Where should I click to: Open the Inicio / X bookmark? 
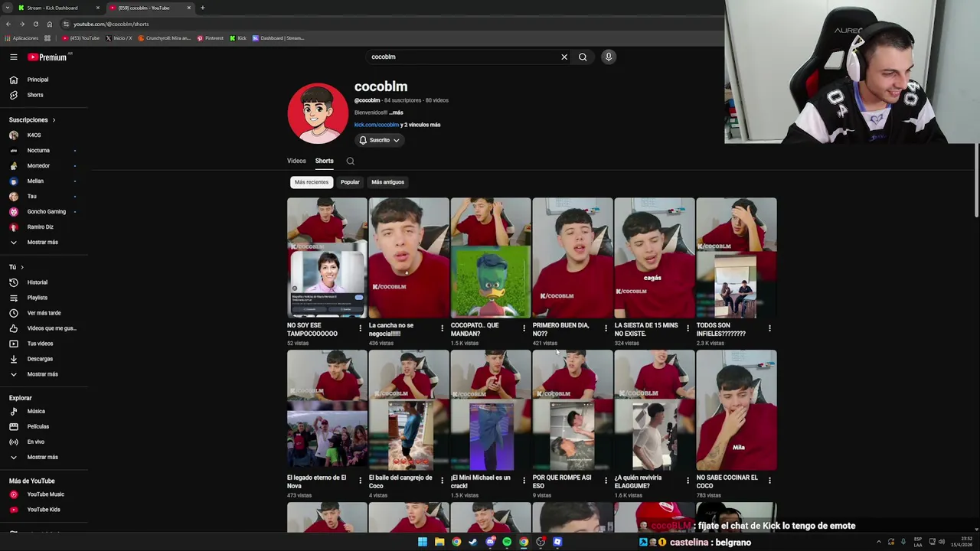[x=119, y=38]
